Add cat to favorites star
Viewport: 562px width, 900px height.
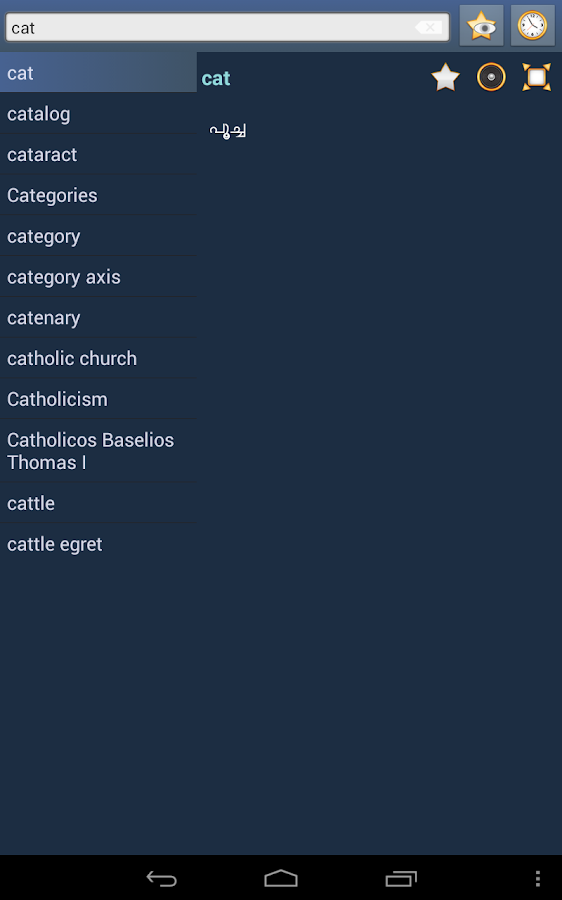445,77
